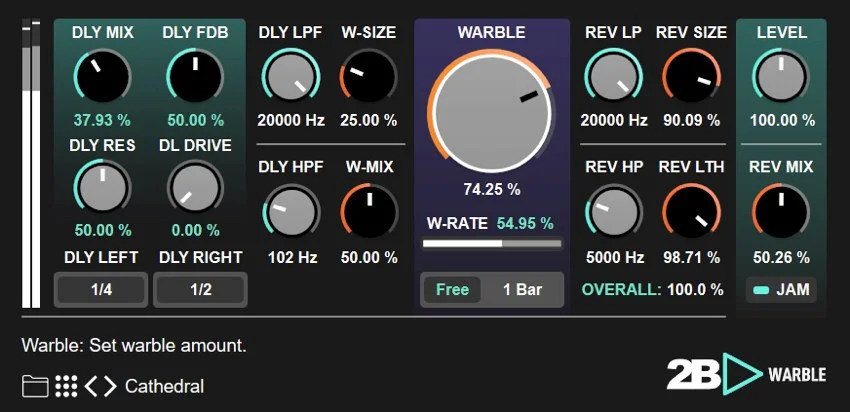Click the DL DRIVE value 0.00 %
This screenshot has width=850, height=412.
197,230
